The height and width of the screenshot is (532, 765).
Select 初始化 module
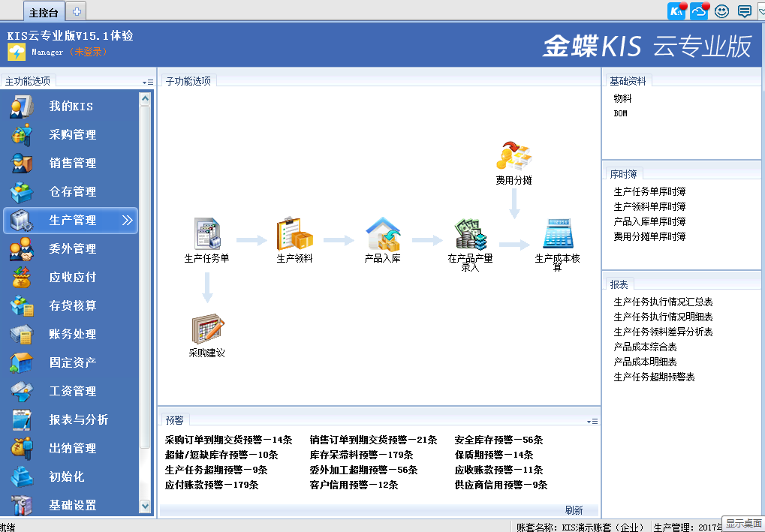coord(71,476)
